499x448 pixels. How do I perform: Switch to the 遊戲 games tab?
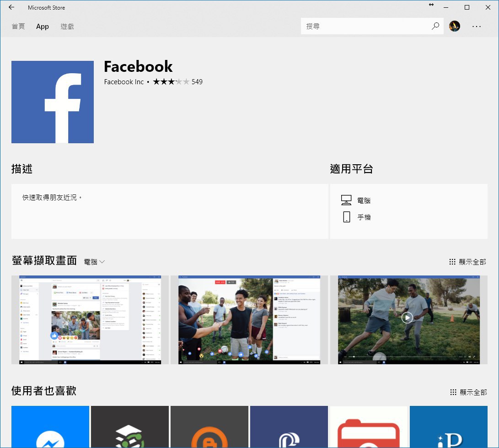coord(67,27)
